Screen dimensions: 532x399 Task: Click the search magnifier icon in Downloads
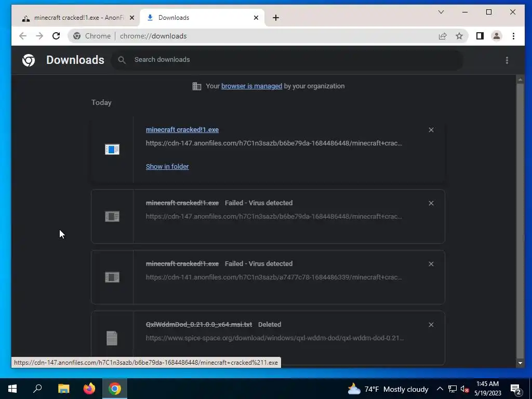coord(122,60)
